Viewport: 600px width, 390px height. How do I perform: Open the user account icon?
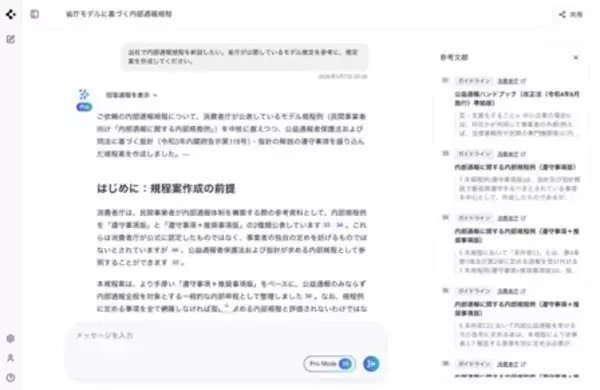pyautogui.click(x=11, y=358)
